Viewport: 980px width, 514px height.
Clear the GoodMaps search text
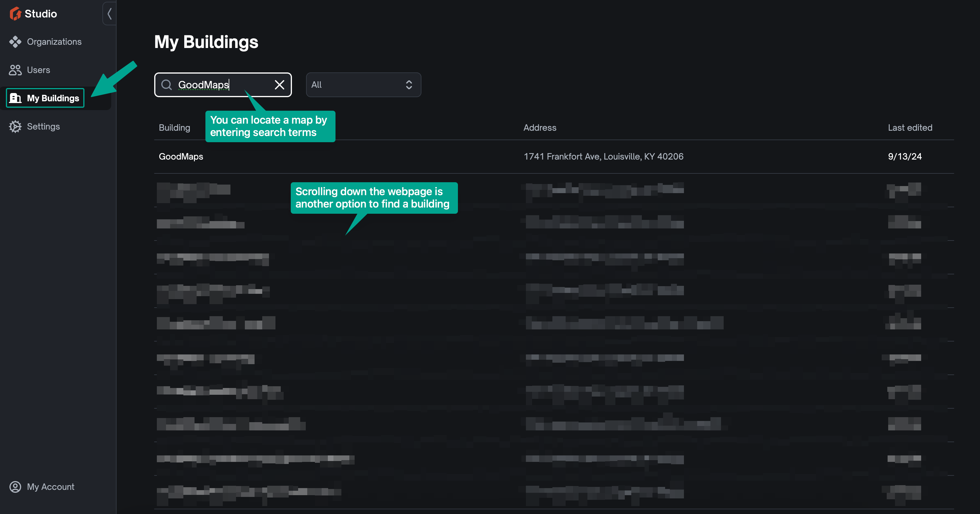[280, 85]
